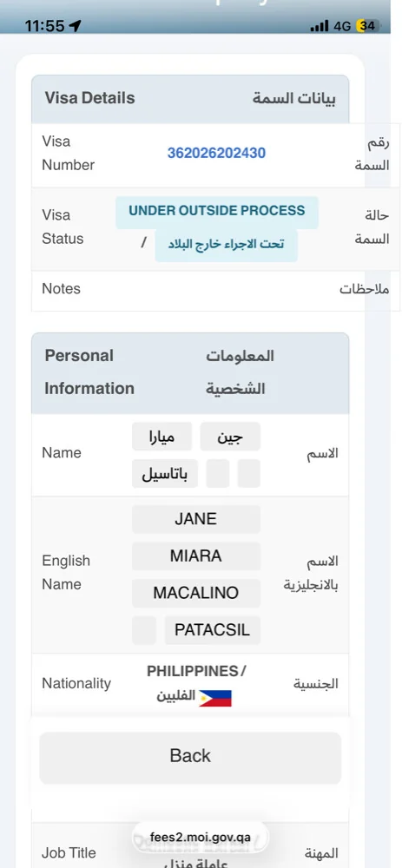Tap the Philippines flag icon
This screenshot has width=402, height=868.
215,698
